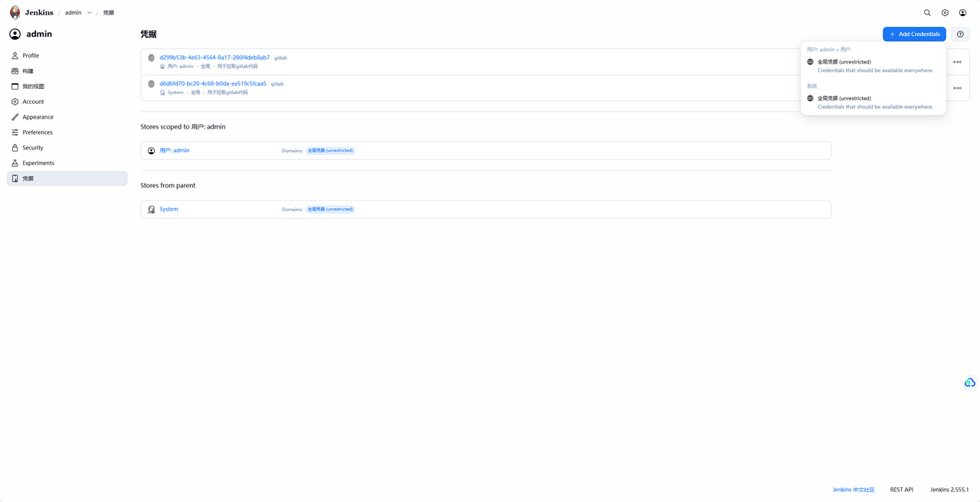The width and height of the screenshot is (980, 502).
Task: Open three-dot menu for credential d6d6fd70
Action: coord(957,88)
